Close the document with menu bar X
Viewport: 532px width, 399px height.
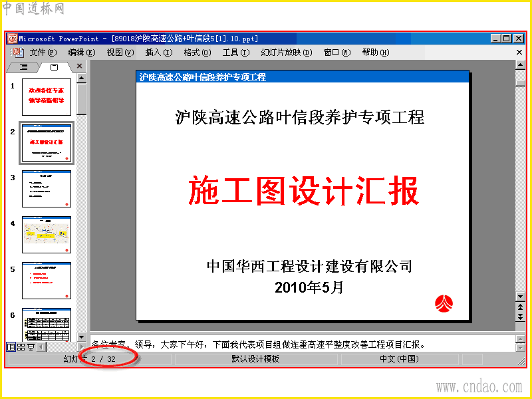[x=519, y=53]
